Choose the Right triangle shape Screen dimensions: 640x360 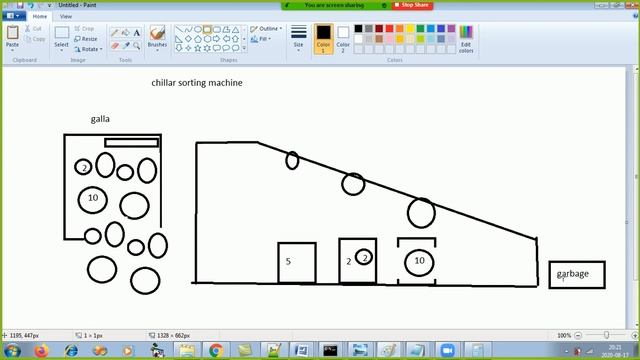179,39
